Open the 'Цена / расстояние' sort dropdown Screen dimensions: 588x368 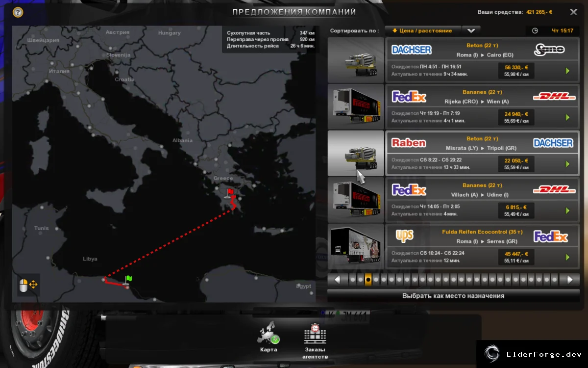(423, 30)
